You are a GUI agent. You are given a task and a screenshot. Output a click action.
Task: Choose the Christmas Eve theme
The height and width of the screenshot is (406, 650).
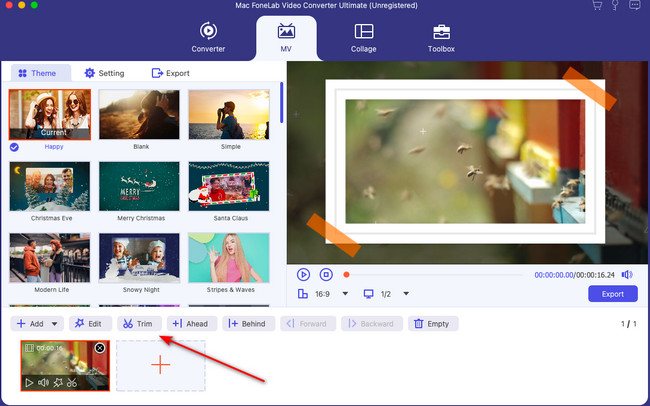pyautogui.click(x=50, y=186)
